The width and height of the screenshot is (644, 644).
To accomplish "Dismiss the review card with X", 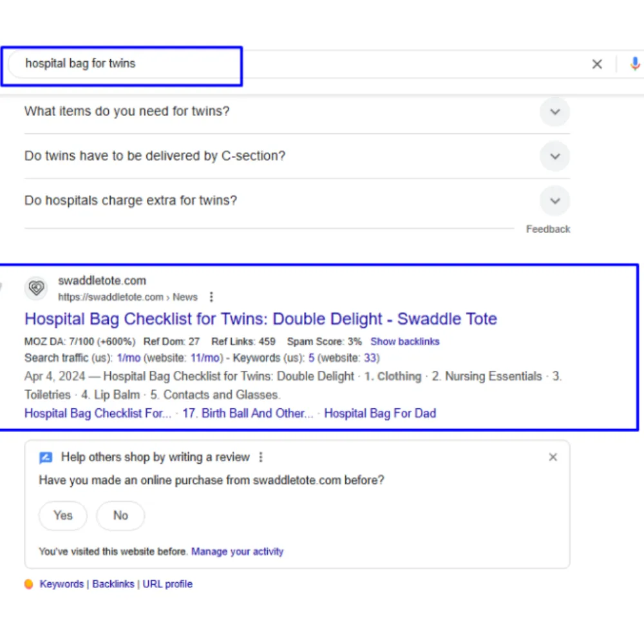I will click(553, 457).
